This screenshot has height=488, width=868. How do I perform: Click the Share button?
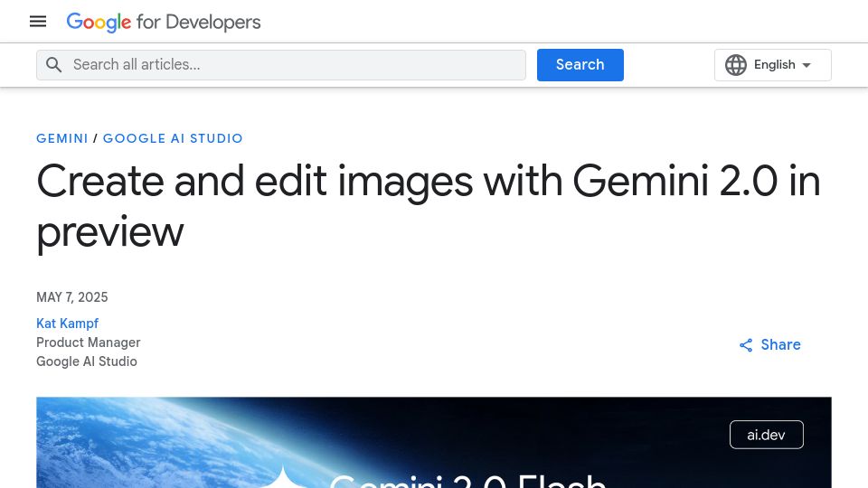[x=770, y=344]
